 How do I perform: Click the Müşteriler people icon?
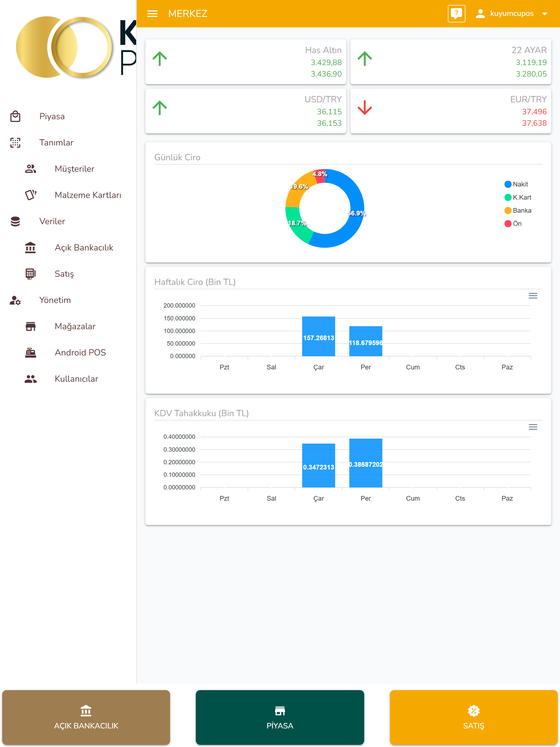point(30,168)
